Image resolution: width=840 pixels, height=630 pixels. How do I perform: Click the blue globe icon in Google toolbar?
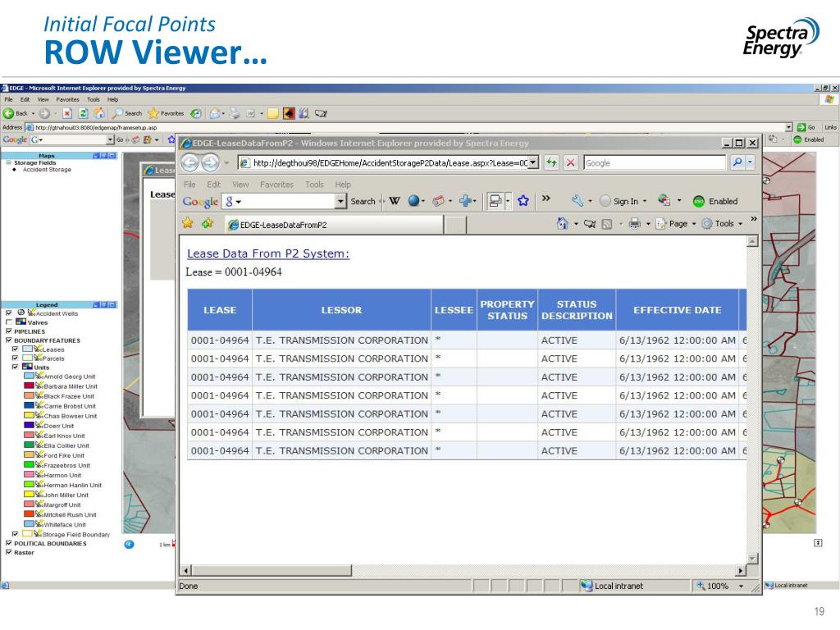coord(413,201)
